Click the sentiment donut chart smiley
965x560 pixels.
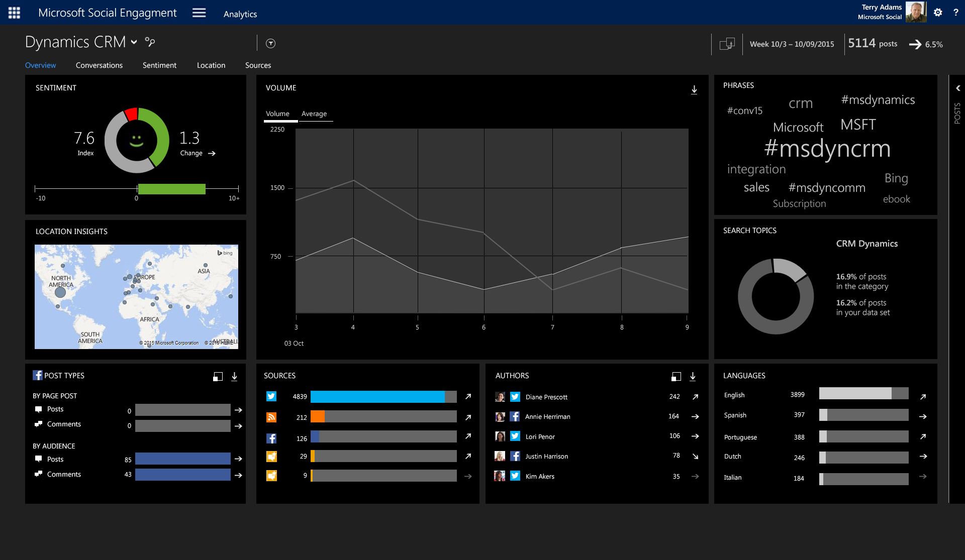coord(137,140)
